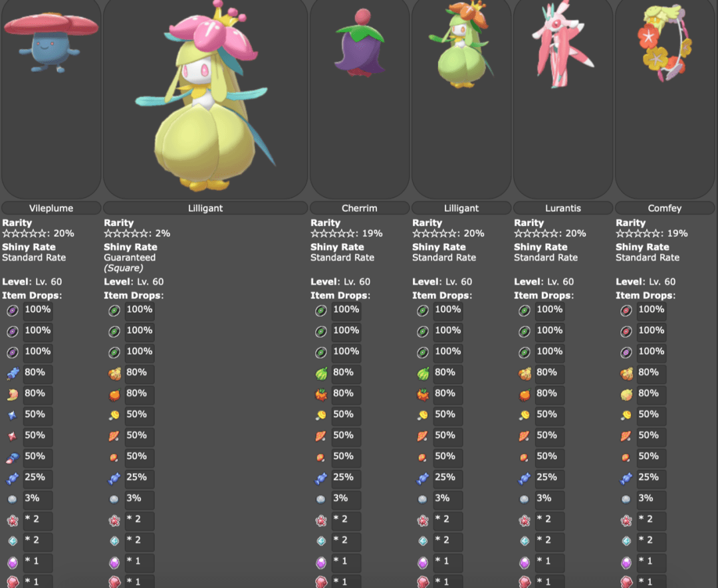Click shiny Lilligant's orange spotted mushroom 50% icon
Screen dimensions: 718x588
[x=114, y=437]
